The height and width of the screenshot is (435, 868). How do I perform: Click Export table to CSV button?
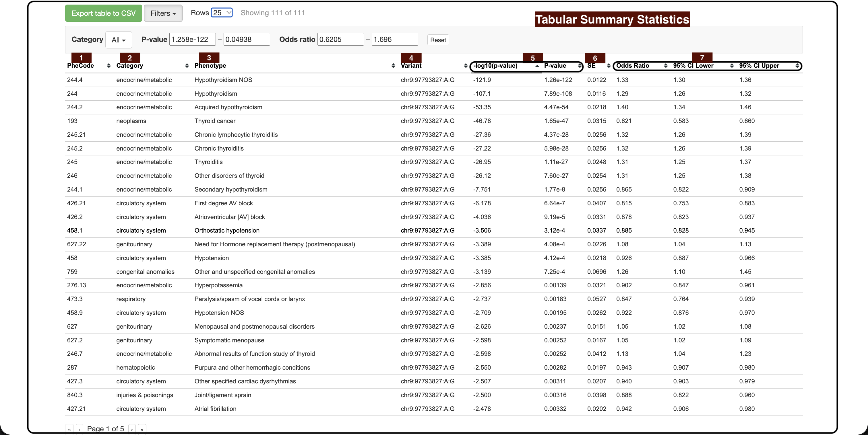pos(103,13)
